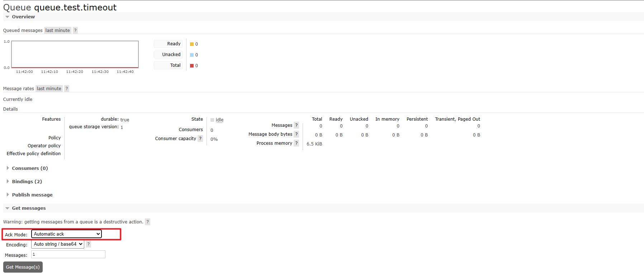Click the 'queue.test.timeout' queue title
Viewport: 644px width, 278px height.
[75, 8]
